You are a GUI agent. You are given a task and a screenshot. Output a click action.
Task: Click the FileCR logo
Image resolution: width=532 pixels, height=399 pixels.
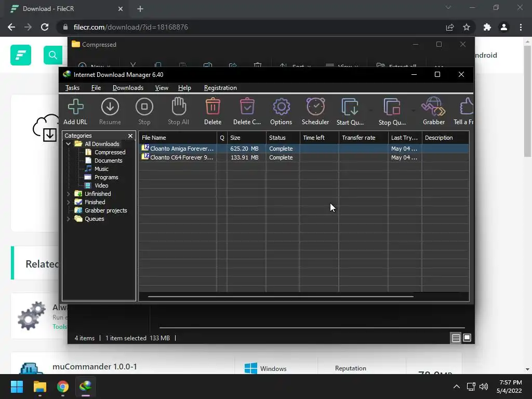tap(21, 55)
